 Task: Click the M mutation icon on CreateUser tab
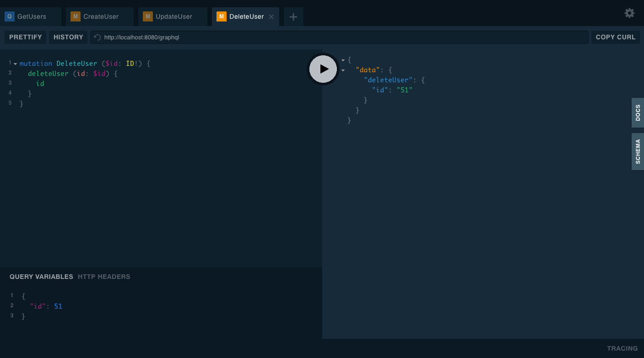[x=75, y=16]
